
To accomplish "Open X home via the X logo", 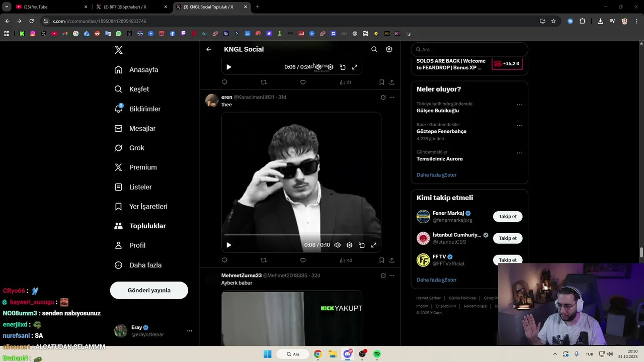I will (119, 50).
